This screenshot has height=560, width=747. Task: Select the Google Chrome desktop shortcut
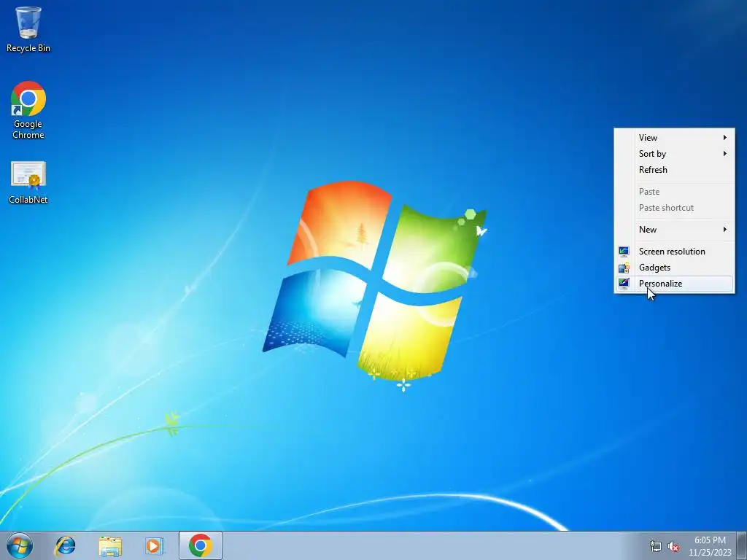pos(28,109)
